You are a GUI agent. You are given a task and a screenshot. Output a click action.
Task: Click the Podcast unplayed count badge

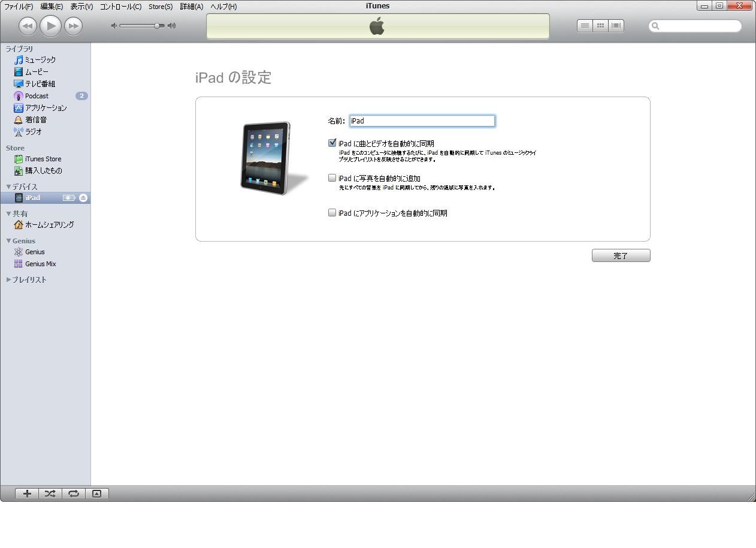tap(81, 96)
